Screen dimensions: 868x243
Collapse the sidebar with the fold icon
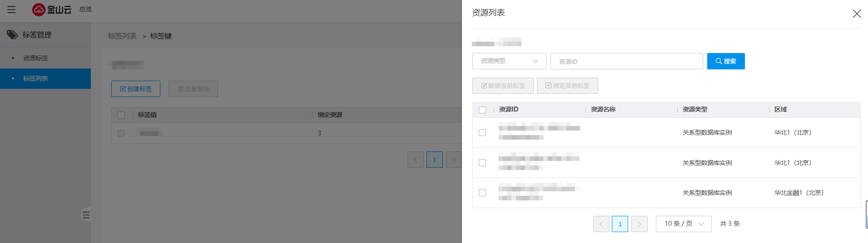tap(86, 215)
